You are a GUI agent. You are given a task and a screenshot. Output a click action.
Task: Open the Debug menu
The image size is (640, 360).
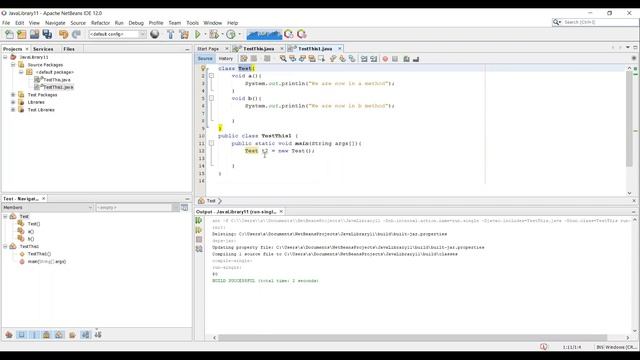136,23
